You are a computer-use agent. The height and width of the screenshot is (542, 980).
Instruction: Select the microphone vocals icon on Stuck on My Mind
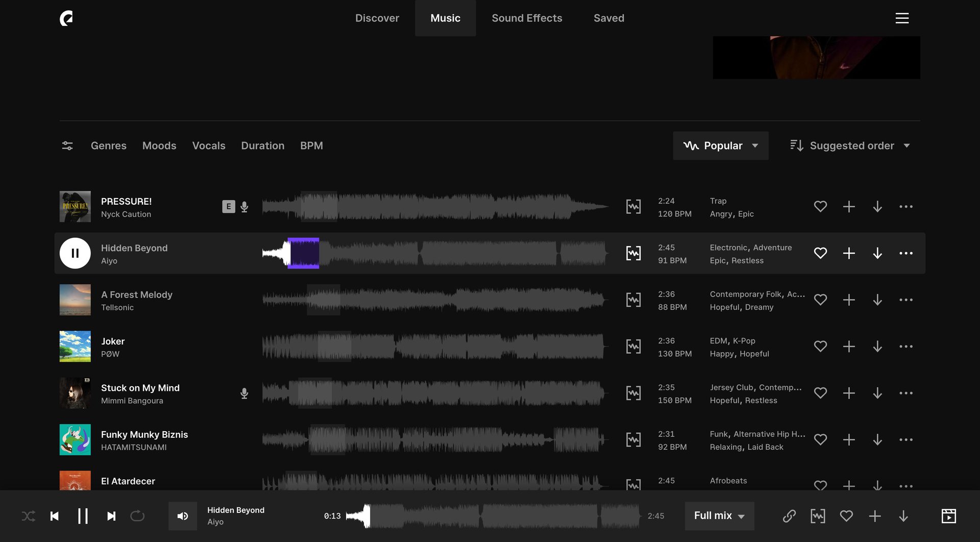pyautogui.click(x=244, y=393)
